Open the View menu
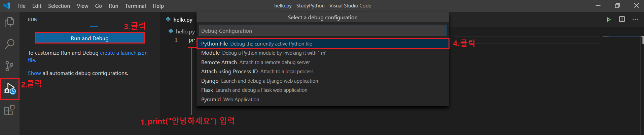Viewport: 644px width, 135px height. (82, 6)
